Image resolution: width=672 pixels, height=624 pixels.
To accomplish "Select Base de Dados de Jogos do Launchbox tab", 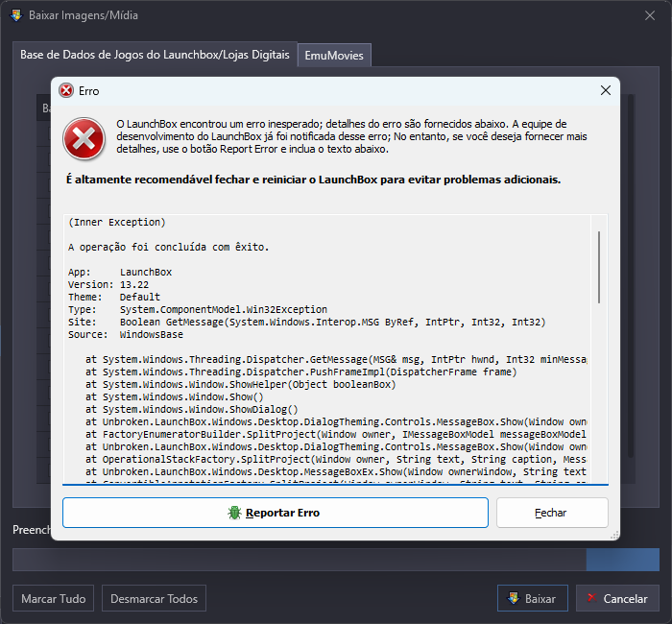I will click(x=155, y=55).
